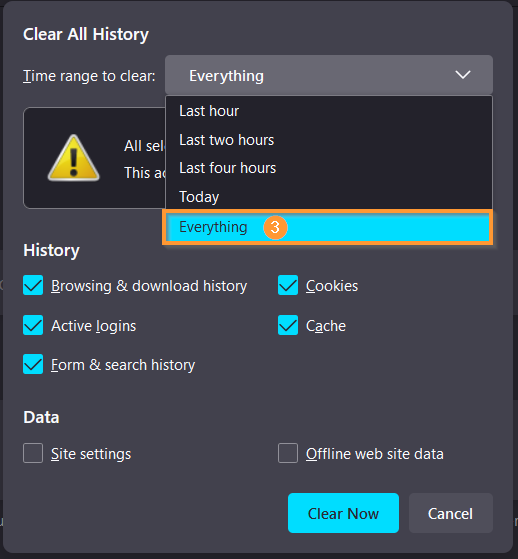Enable the Site settings checkbox
The image size is (518, 559).
(33, 453)
